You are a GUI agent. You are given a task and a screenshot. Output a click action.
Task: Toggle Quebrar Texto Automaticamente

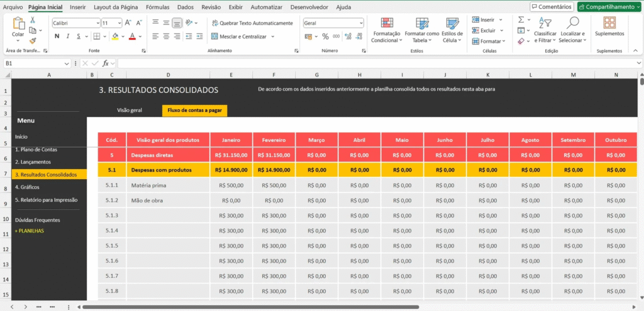point(252,23)
